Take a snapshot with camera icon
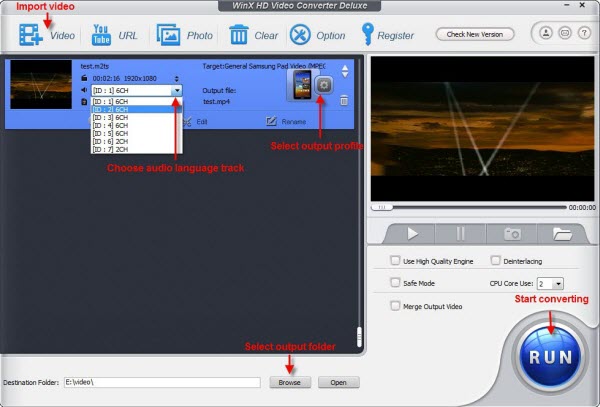 (x=512, y=233)
